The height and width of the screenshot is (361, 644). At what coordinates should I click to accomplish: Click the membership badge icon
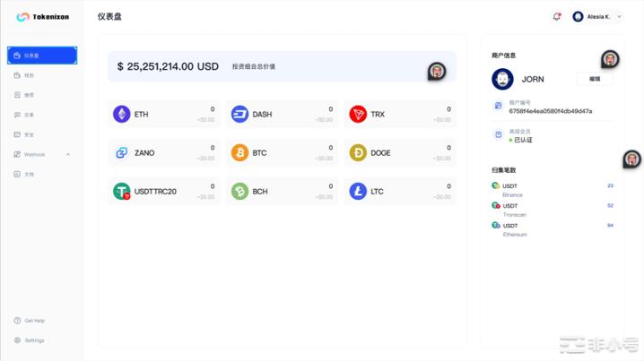tap(498, 134)
